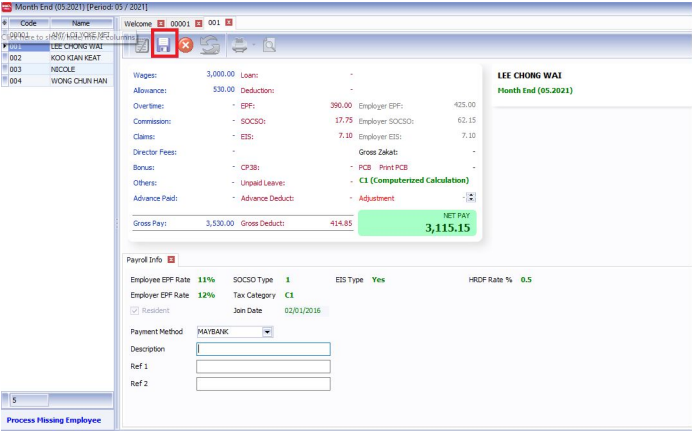Click the Description input field
The height and width of the screenshot is (432, 692).
[x=263, y=349]
